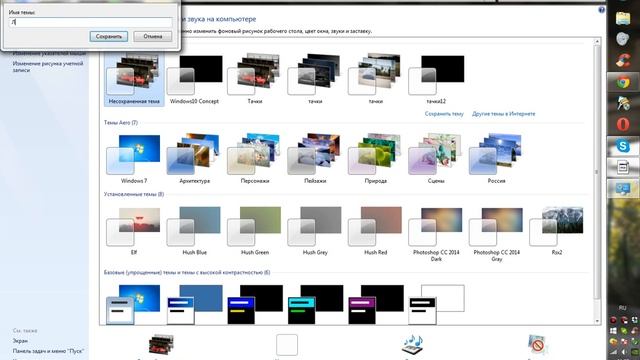Open window color settings icon at bottom
The height and width of the screenshot is (360, 640).
click(x=287, y=345)
